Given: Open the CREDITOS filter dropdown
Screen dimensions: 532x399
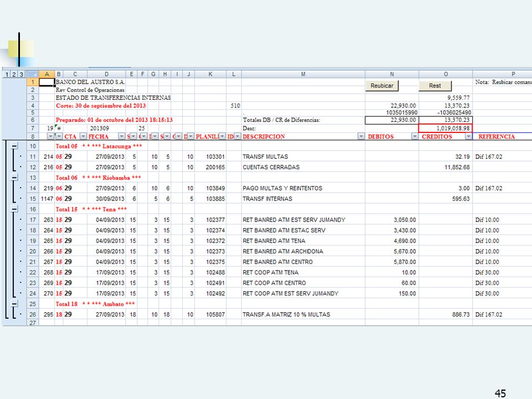Looking at the screenshot, I should click(x=468, y=136).
